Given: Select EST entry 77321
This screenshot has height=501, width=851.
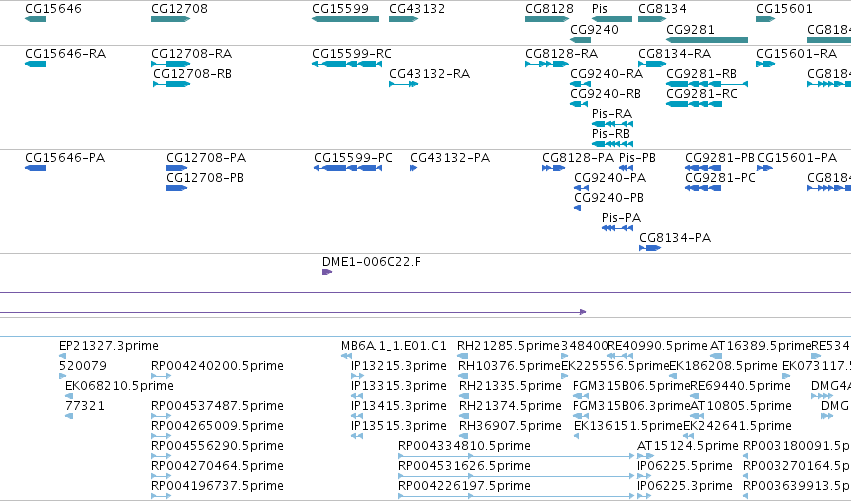Looking at the screenshot, I should 85,406.
